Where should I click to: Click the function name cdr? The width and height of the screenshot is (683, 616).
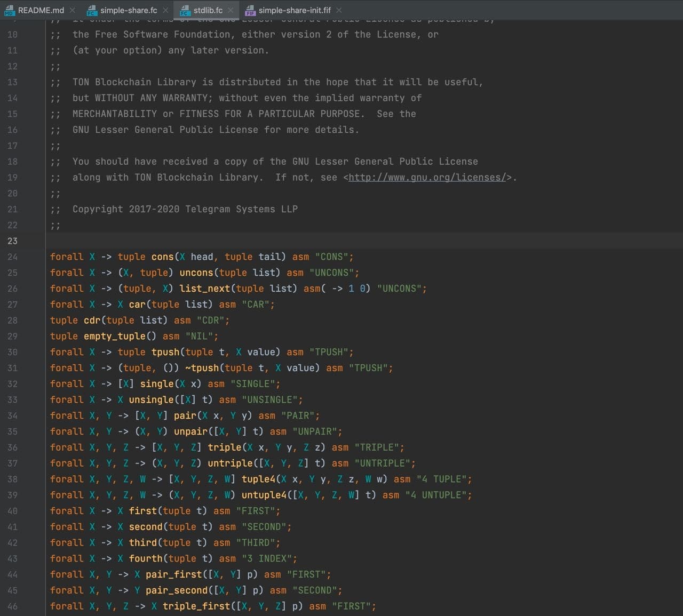point(92,321)
